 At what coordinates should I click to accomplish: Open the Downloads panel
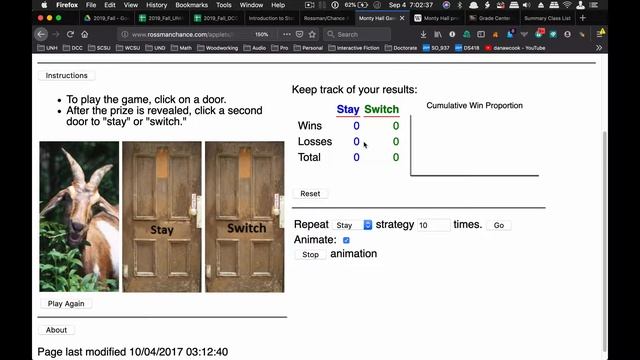pos(423,35)
